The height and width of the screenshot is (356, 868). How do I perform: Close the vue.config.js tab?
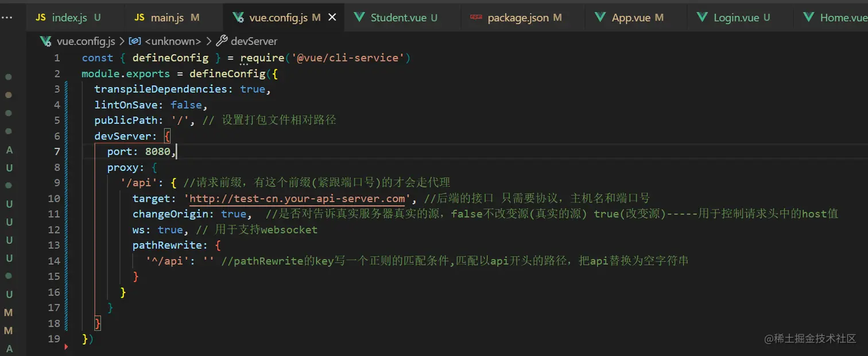tap(332, 18)
